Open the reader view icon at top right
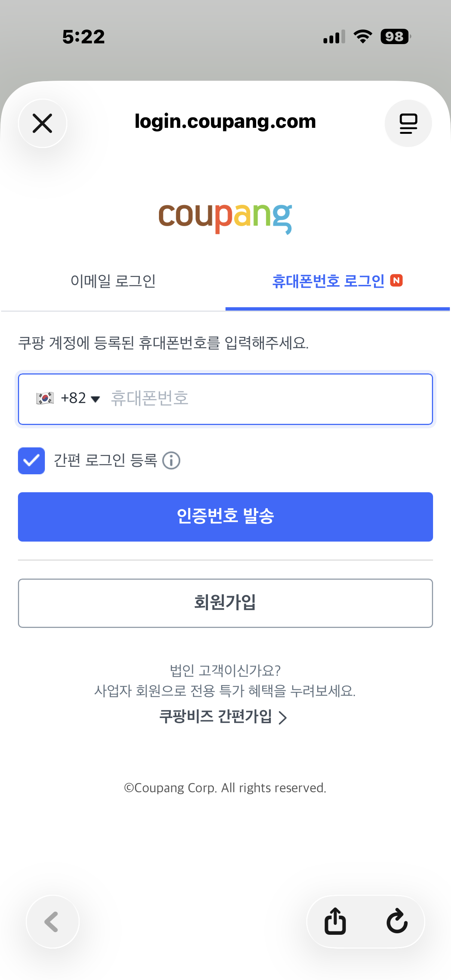Viewport: 451px width, 980px height. [x=408, y=123]
